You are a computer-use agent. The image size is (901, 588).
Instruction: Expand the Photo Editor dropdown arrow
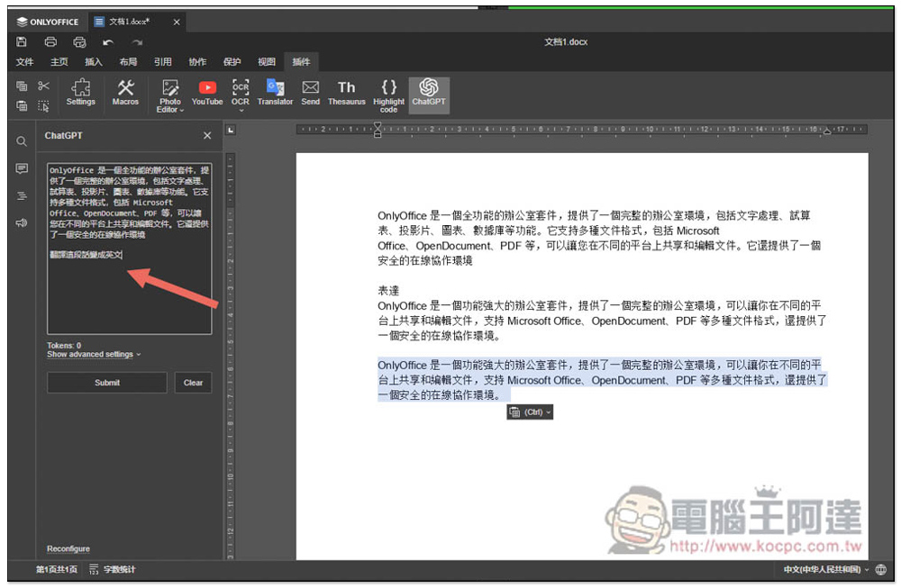[182, 110]
